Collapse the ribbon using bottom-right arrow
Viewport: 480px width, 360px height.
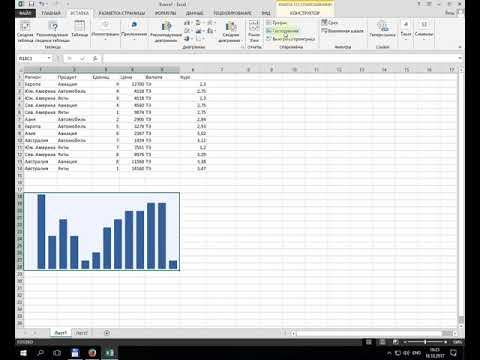[x=460, y=47]
